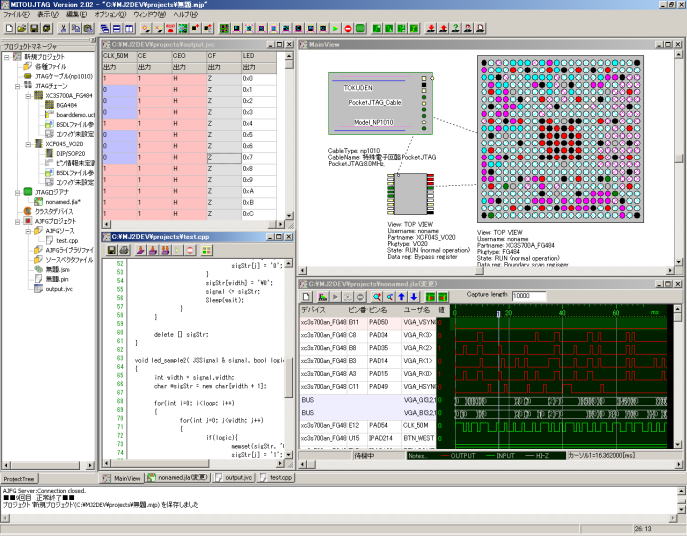
Task: Start JTAG run with green play icon
Action: (x=335, y=28)
